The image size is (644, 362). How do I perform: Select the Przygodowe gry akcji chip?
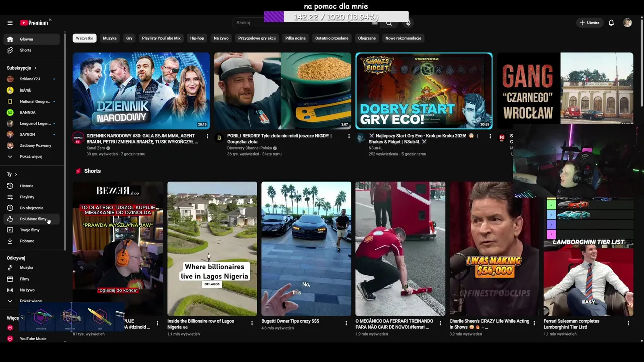(257, 38)
